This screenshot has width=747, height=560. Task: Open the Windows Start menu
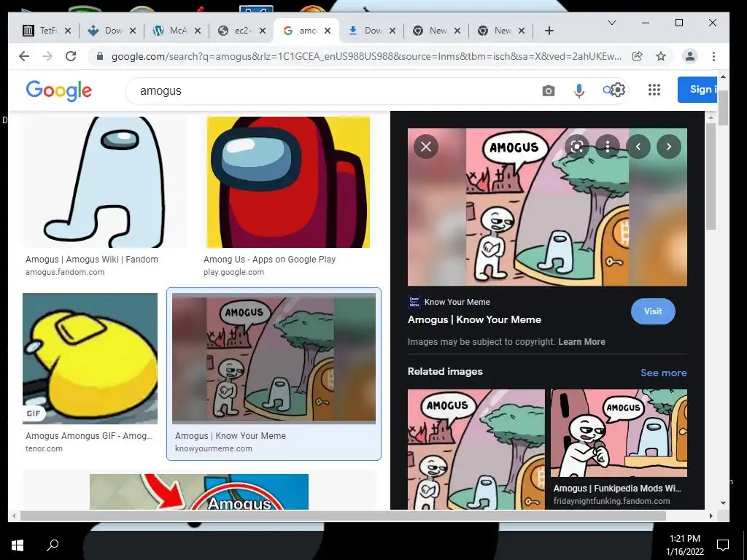click(18, 545)
